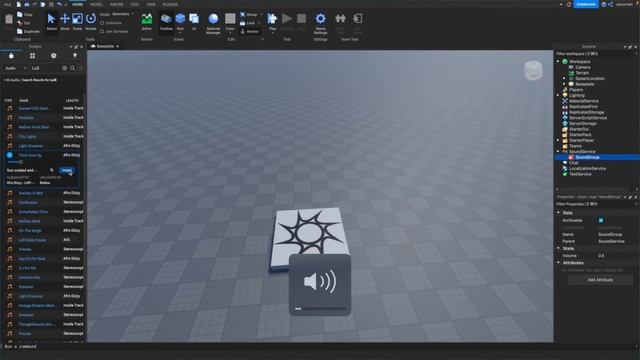This screenshot has height=360, width=640.
Task: Insert a Part from the ribbon
Action: pos(180,22)
